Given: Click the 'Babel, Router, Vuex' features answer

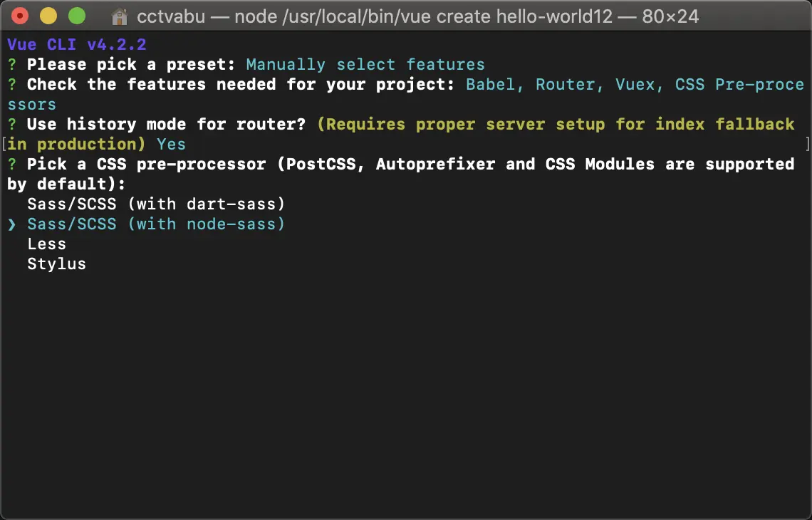Looking at the screenshot, I should 565,85.
